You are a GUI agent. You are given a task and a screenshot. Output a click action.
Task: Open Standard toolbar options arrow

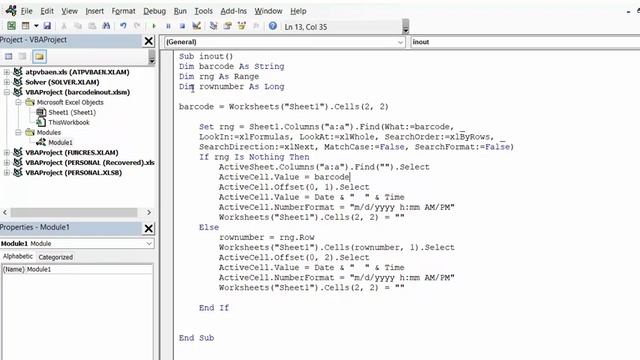coord(405,27)
